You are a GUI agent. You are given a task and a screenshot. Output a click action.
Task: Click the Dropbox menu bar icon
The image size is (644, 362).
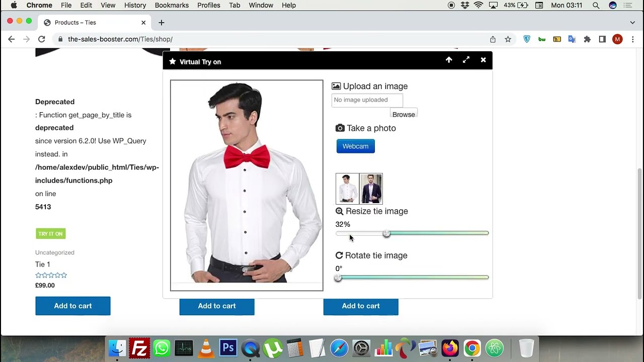point(465,5)
